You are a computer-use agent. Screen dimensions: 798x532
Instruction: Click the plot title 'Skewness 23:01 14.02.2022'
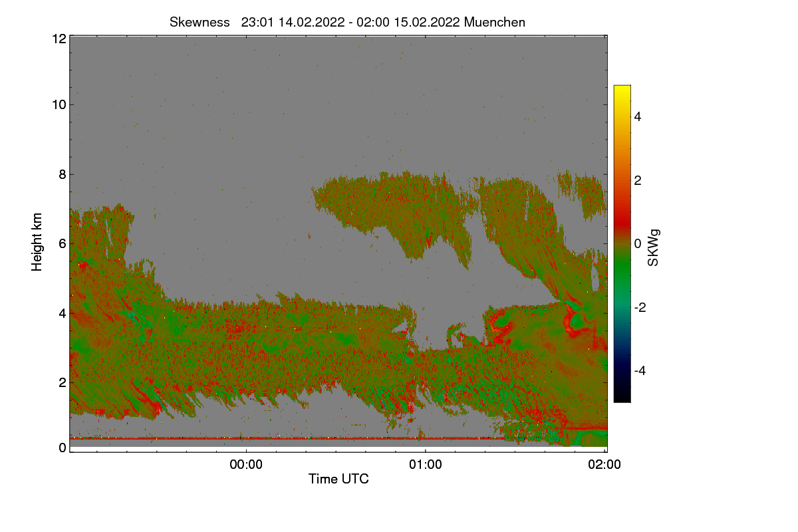pyautogui.click(x=348, y=22)
